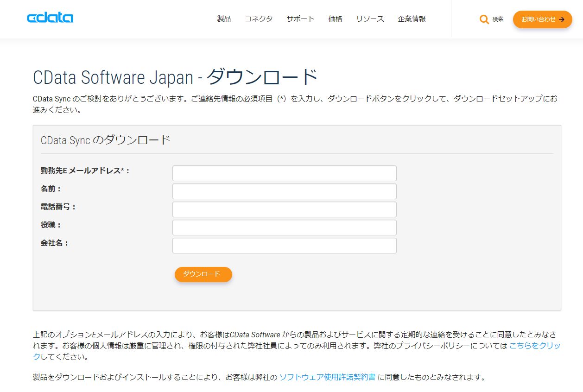This screenshot has height=392, width=583.
Task: Click the お問い合わせ button
Action: pos(543,19)
